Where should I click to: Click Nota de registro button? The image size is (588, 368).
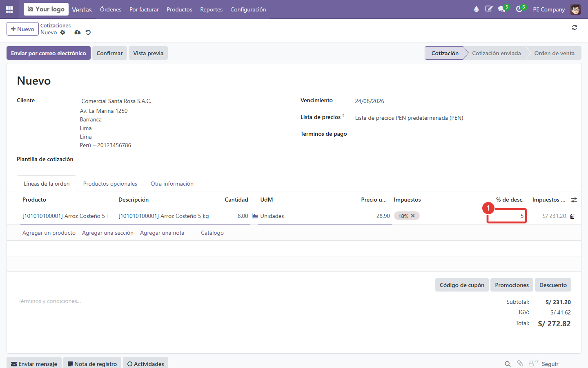(92, 364)
